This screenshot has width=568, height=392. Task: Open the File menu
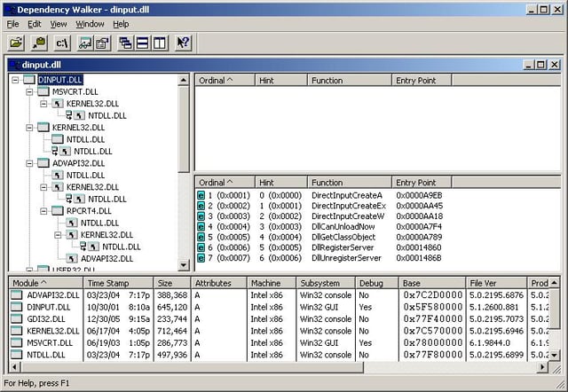point(12,24)
